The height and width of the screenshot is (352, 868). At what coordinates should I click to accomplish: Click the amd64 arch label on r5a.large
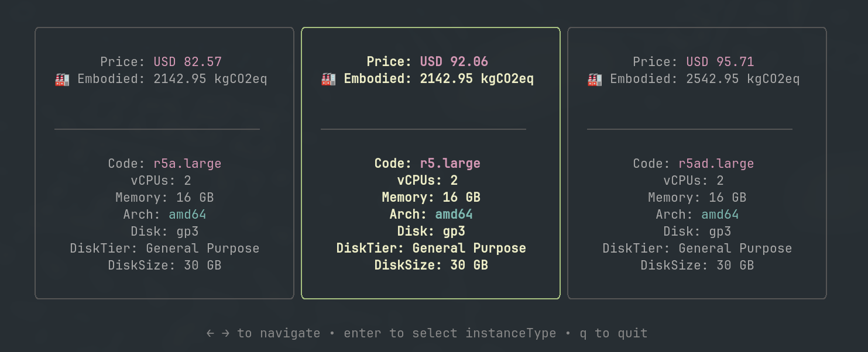187,214
